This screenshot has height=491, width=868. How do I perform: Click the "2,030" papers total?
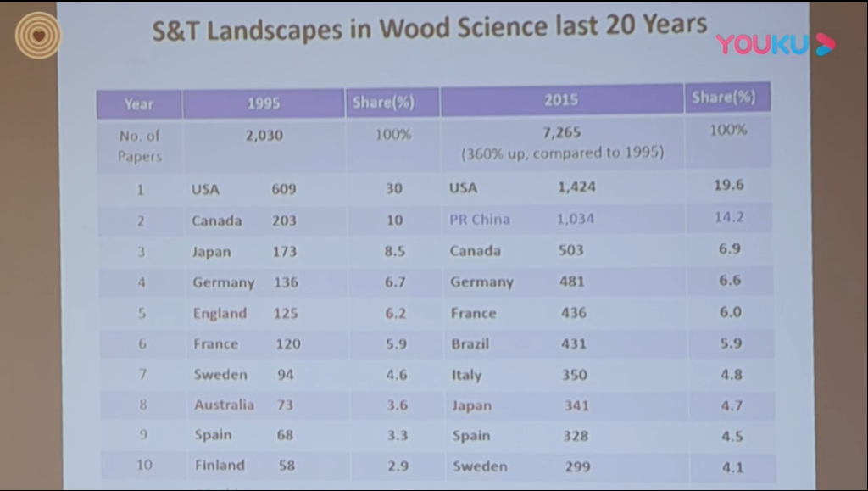pyautogui.click(x=264, y=135)
